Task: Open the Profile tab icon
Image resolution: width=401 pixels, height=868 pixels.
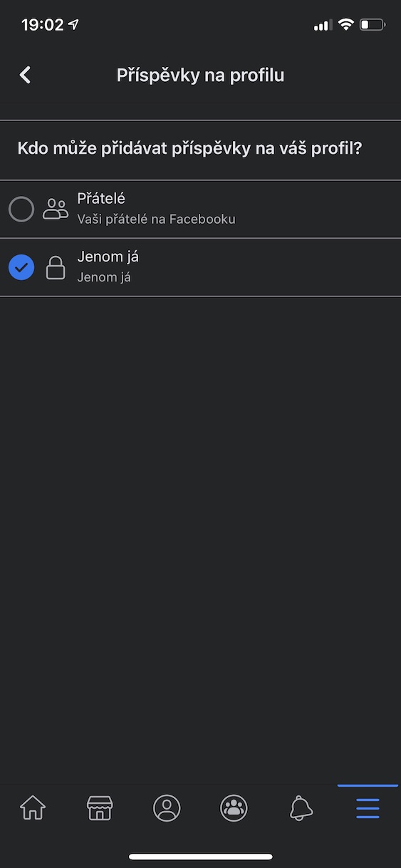Action: 167,808
